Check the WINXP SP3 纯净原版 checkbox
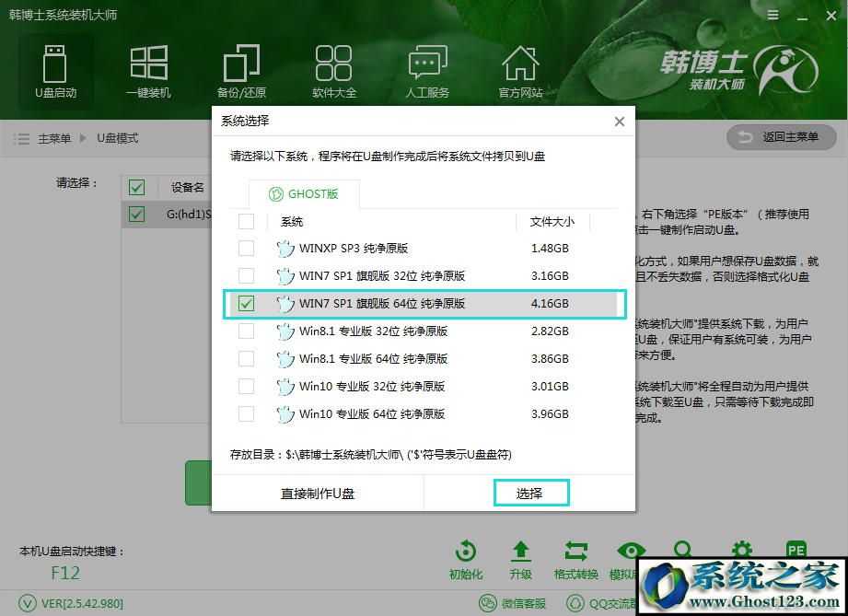Viewport: 848px width, 616px height. (x=246, y=249)
